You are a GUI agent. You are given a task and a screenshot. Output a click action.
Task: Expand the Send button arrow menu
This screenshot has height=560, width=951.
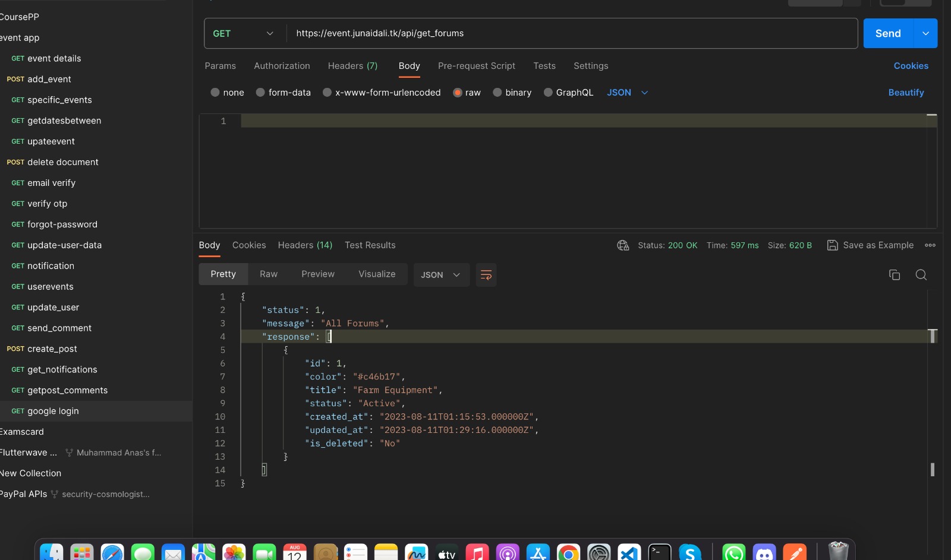[925, 34]
